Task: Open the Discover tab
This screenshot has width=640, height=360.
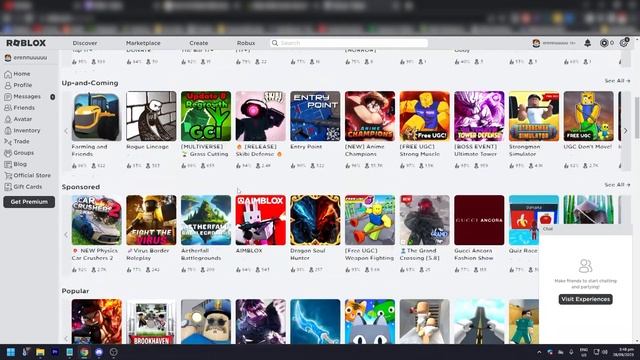Action: click(x=85, y=43)
